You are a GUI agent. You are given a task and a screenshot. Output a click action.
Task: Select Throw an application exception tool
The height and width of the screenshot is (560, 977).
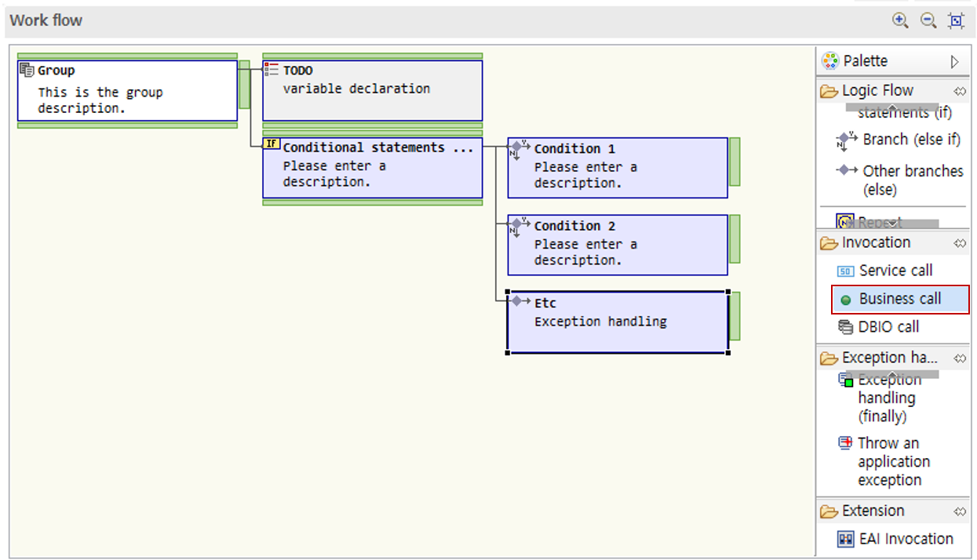pos(888,461)
